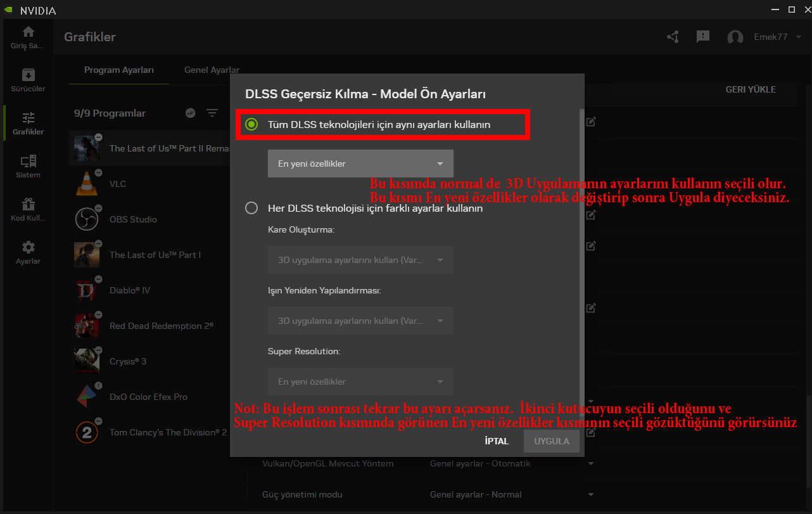Expand the Emek77 account menu chevron

tap(799, 37)
